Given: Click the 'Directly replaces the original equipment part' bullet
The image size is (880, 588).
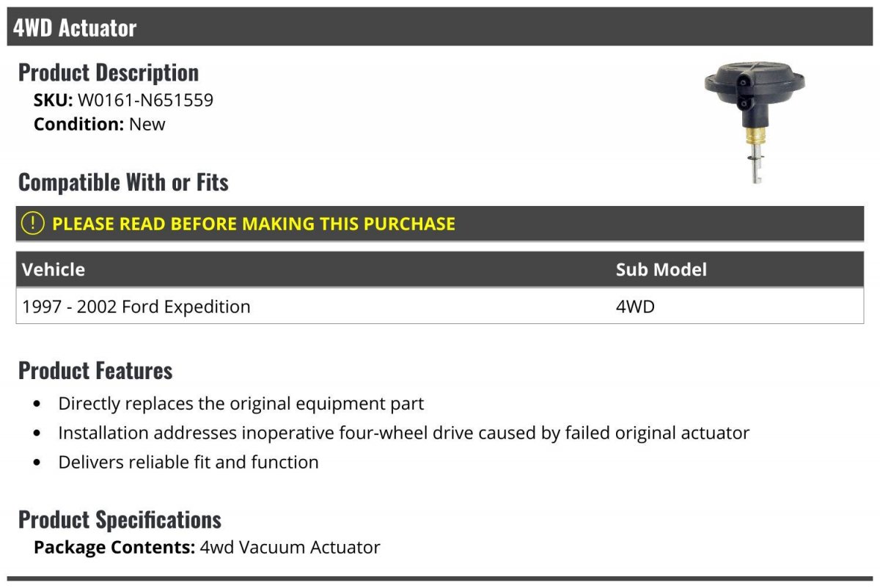Looking at the screenshot, I should pos(241,403).
